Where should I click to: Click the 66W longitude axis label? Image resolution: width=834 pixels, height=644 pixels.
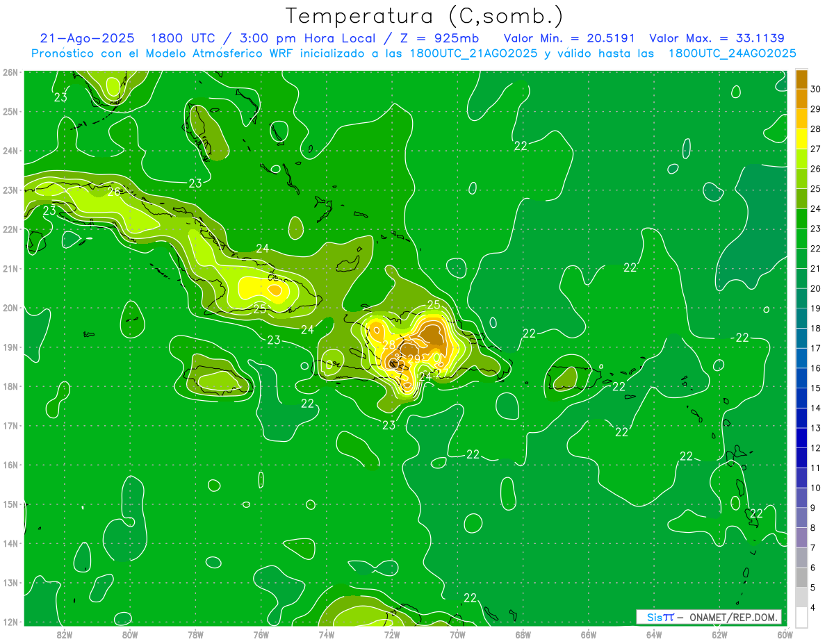coord(589,634)
